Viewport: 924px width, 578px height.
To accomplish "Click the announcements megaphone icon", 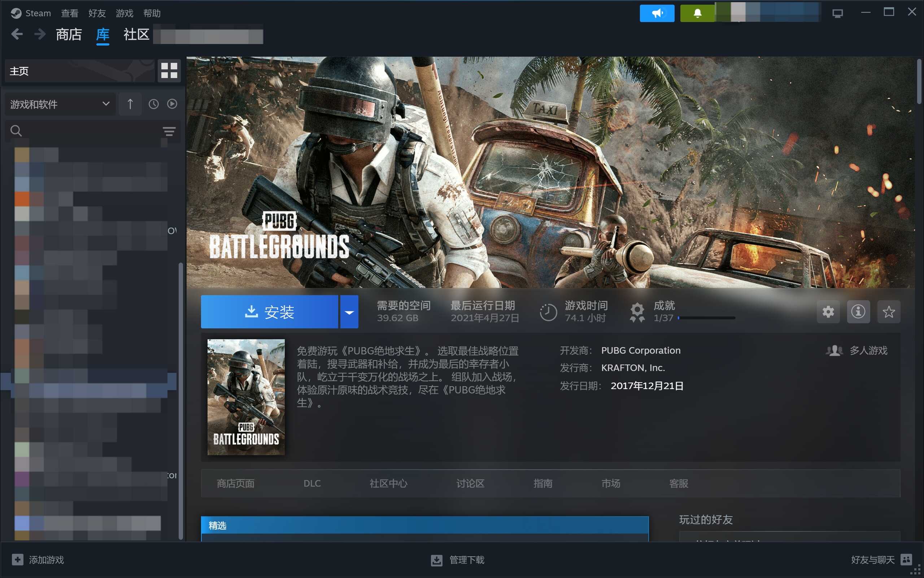I will [657, 13].
